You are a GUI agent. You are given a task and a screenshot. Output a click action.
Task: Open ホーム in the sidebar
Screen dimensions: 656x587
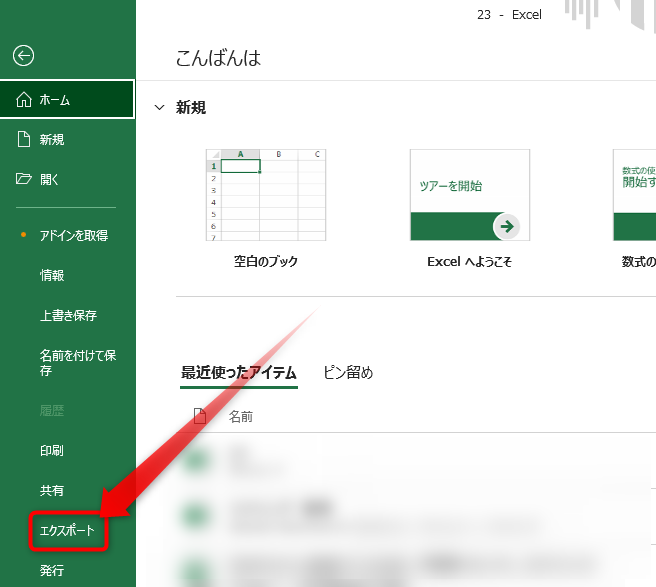(67, 100)
